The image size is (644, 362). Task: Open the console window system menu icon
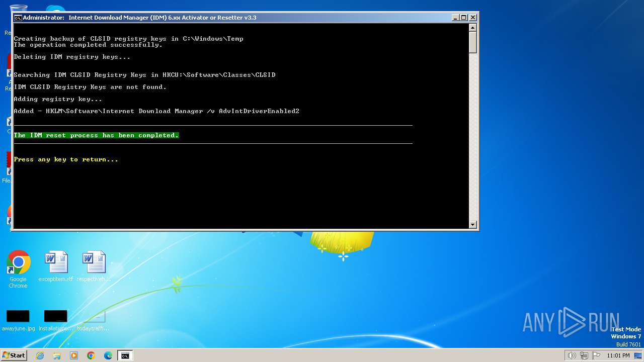tap(18, 18)
